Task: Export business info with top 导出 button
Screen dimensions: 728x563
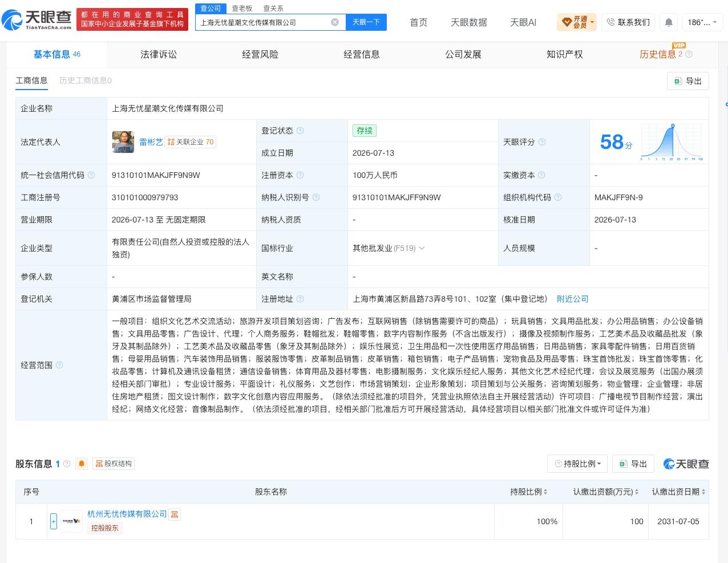Action: click(688, 81)
